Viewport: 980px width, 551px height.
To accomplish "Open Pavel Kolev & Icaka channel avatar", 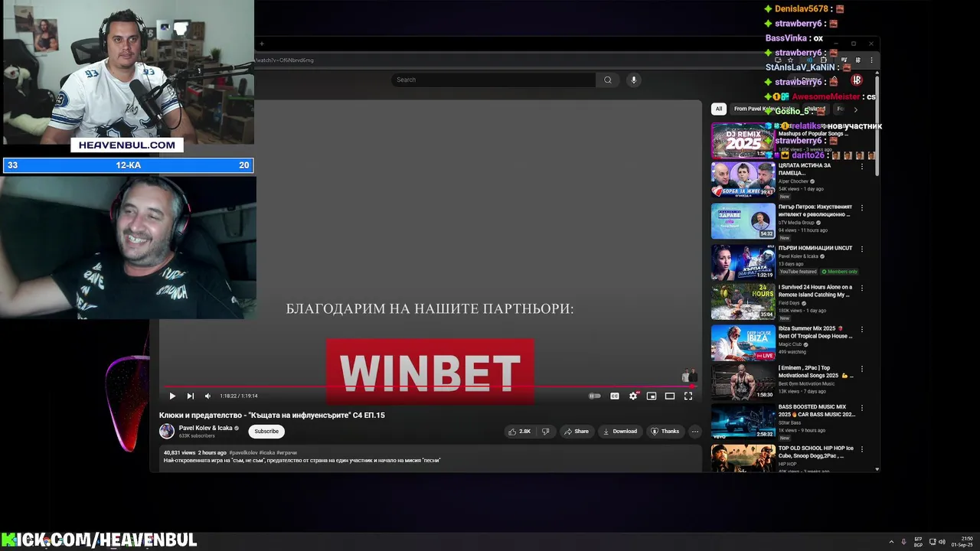I will click(x=167, y=432).
